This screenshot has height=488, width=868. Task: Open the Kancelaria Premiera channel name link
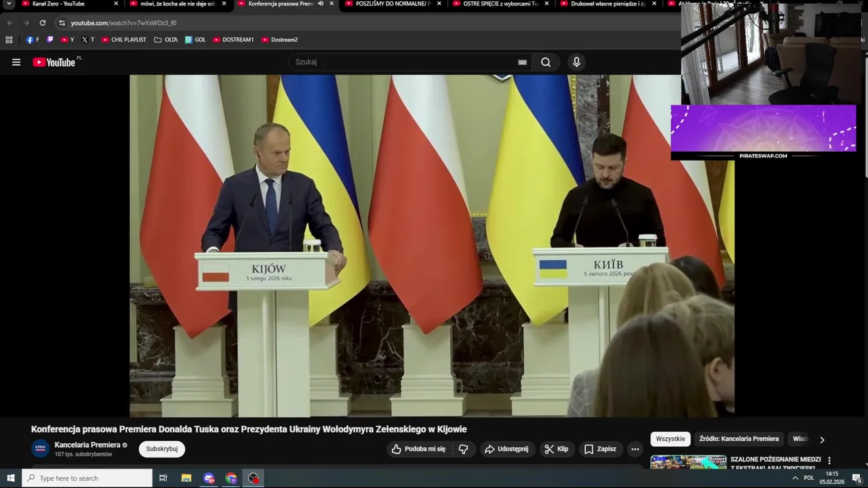87,445
